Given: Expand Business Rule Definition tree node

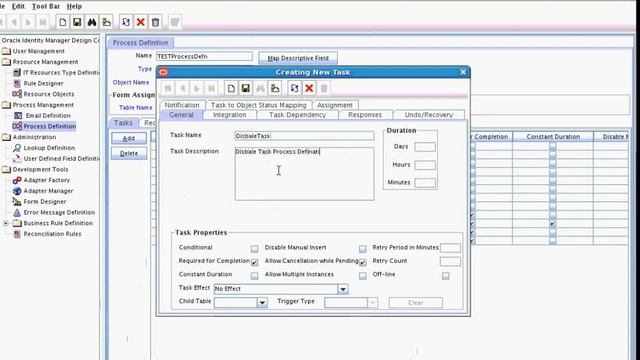Looking at the screenshot, I should pyautogui.click(x=6, y=223).
